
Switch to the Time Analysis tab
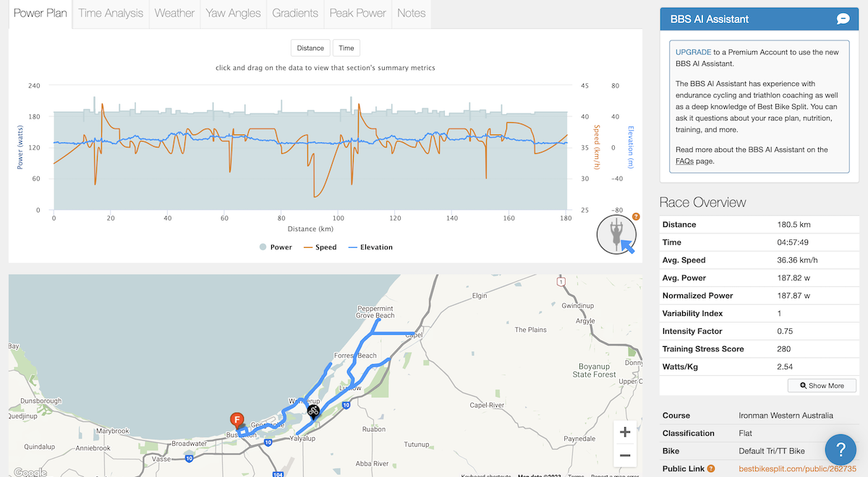(111, 13)
